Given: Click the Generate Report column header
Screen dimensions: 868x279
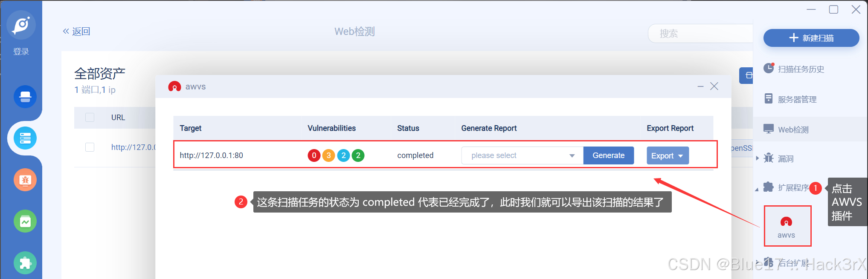Looking at the screenshot, I should tap(489, 128).
